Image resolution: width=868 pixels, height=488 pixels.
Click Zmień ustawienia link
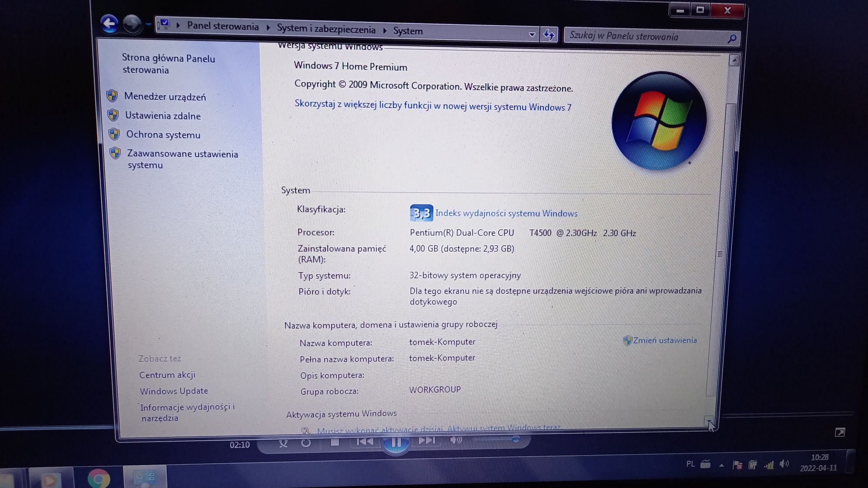pyautogui.click(x=665, y=341)
